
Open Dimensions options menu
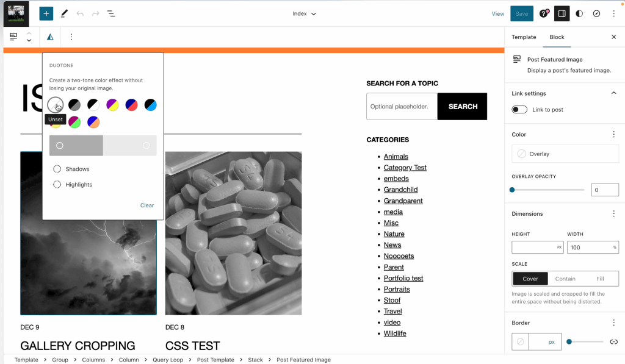pos(613,214)
